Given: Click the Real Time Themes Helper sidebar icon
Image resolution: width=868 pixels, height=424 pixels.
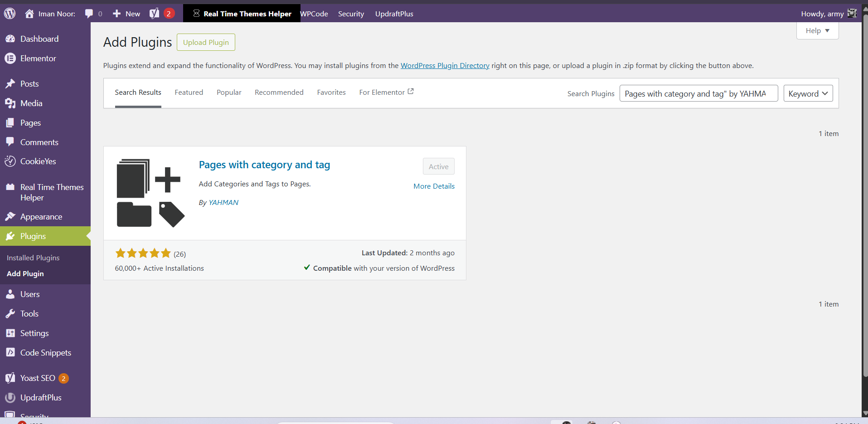Looking at the screenshot, I should pyautogui.click(x=10, y=187).
